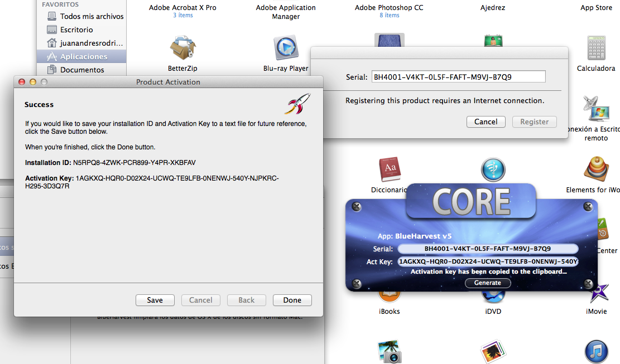Image resolution: width=620 pixels, height=364 pixels.
Task: Click the dimmed Register button
Action: 535,122
